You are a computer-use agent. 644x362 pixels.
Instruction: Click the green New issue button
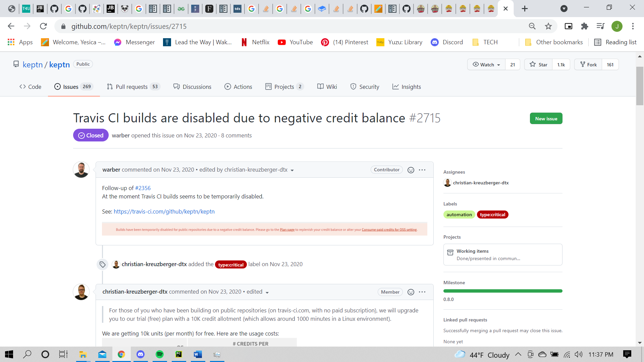point(546,119)
